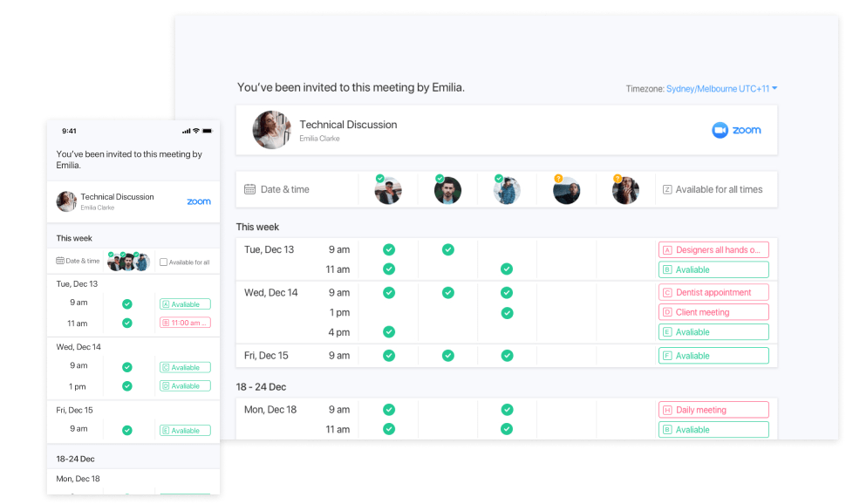Select mobile Available option A for Tue 9 am
The height and width of the screenshot is (504, 846).
(x=185, y=304)
